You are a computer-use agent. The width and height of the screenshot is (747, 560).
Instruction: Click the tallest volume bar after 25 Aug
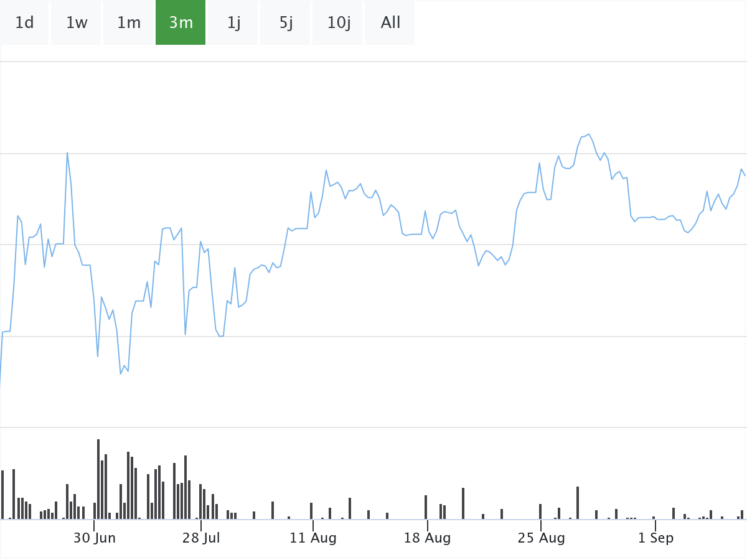coord(578,503)
